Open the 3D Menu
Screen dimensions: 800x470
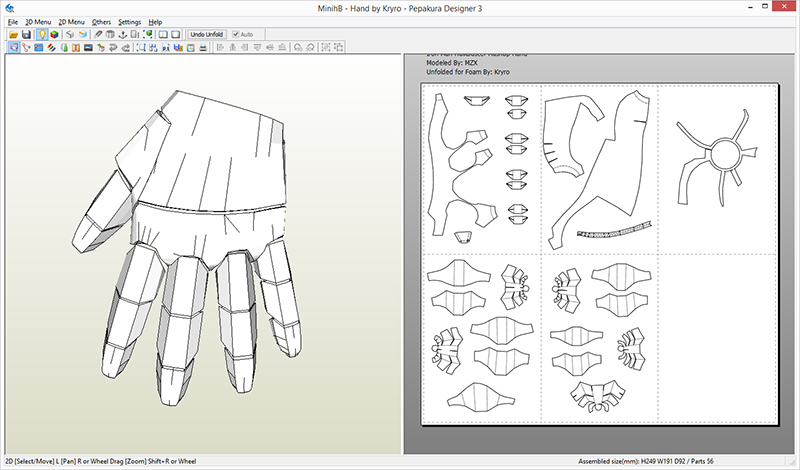(x=38, y=22)
